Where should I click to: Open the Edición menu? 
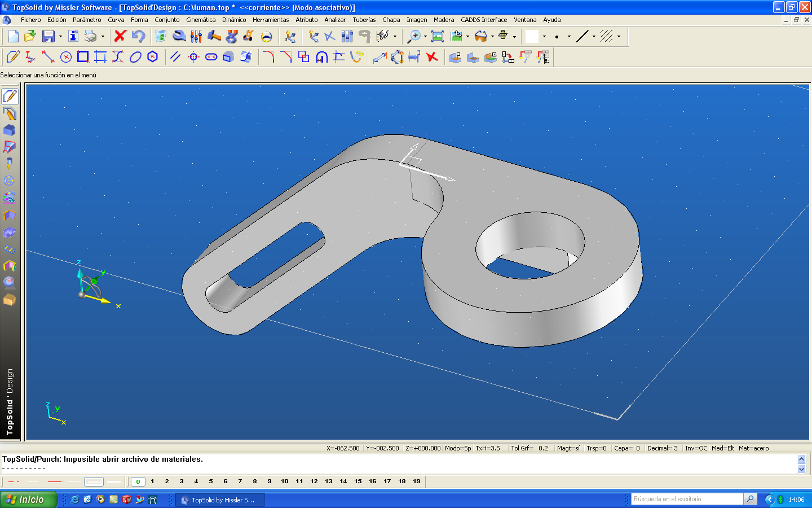(x=57, y=20)
